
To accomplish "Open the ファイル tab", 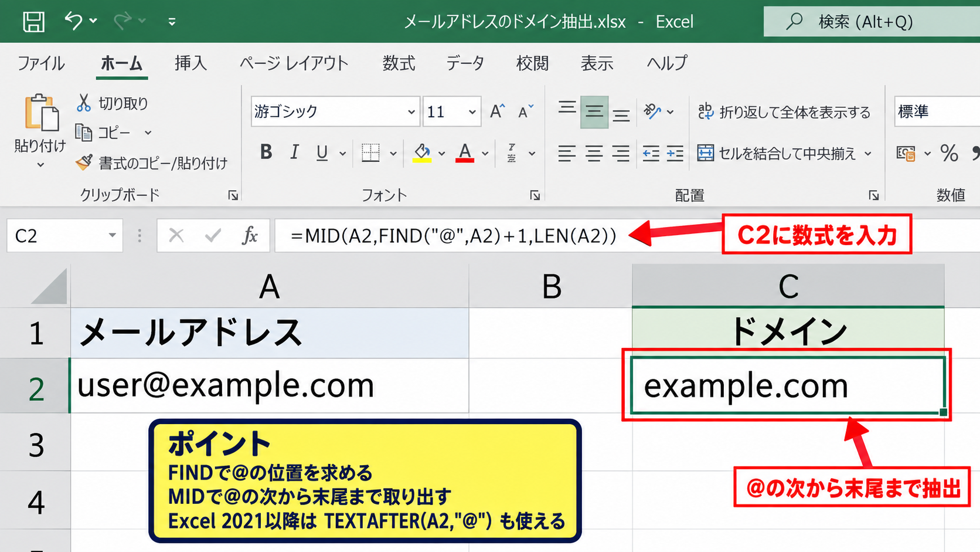I will coord(41,63).
